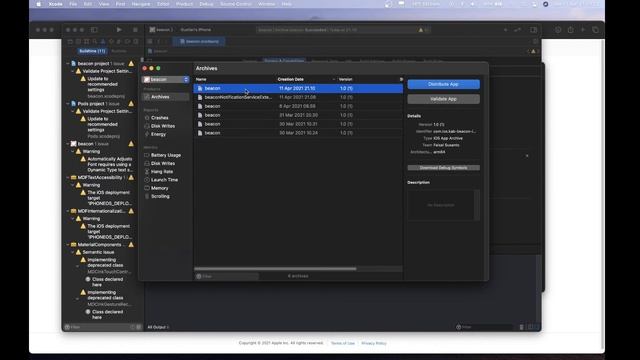Collapse the Pods project issue group

pos(68,104)
